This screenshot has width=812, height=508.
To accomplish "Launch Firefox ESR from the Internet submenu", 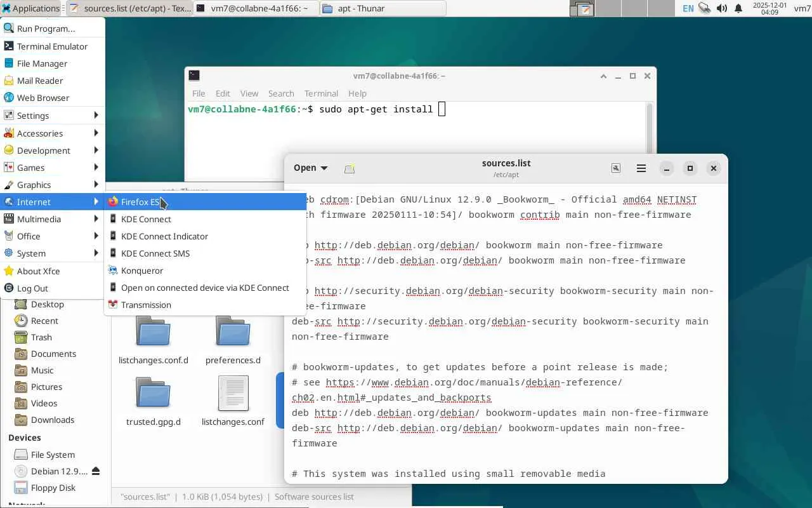I will coord(205,202).
